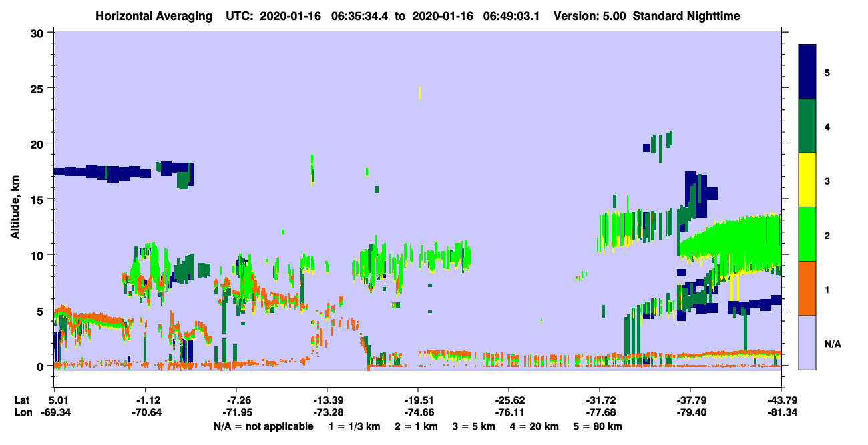Image resolution: width=868 pixels, height=445 pixels.
Task: Click the dark green level 4 color swatch
Action: coord(807,126)
